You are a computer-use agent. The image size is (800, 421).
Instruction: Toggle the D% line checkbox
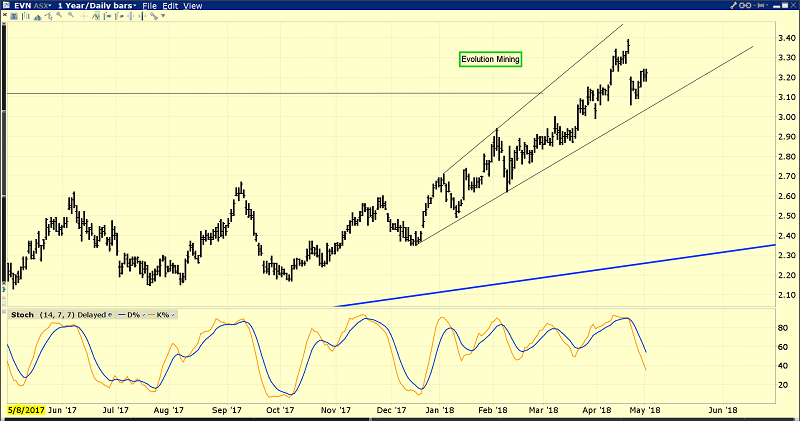144,315
